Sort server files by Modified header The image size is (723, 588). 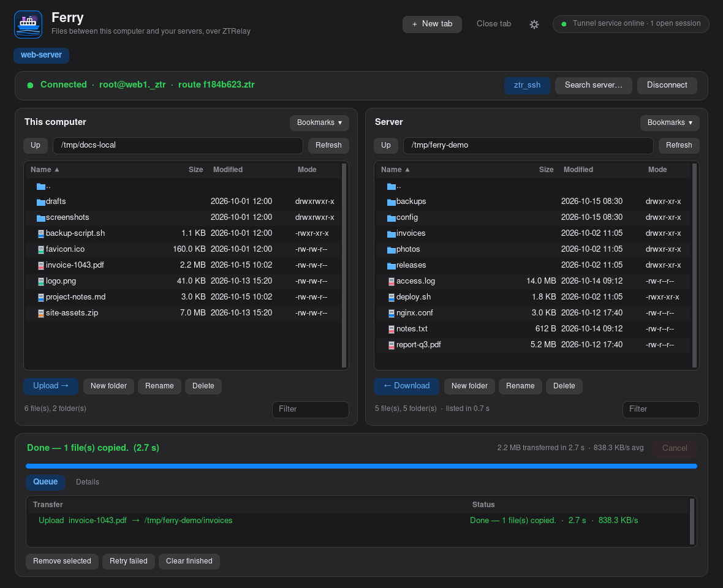tap(578, 170)
